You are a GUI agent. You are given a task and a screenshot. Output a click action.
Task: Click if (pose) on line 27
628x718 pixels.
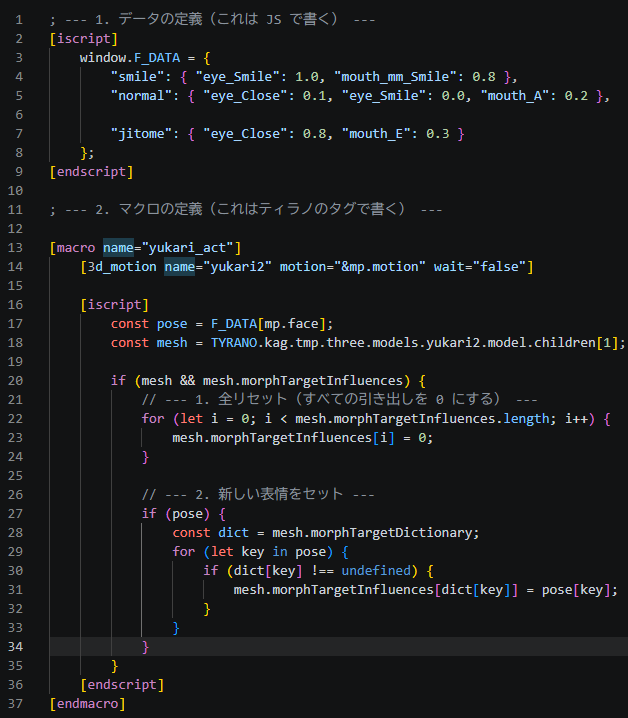point(176,514)
